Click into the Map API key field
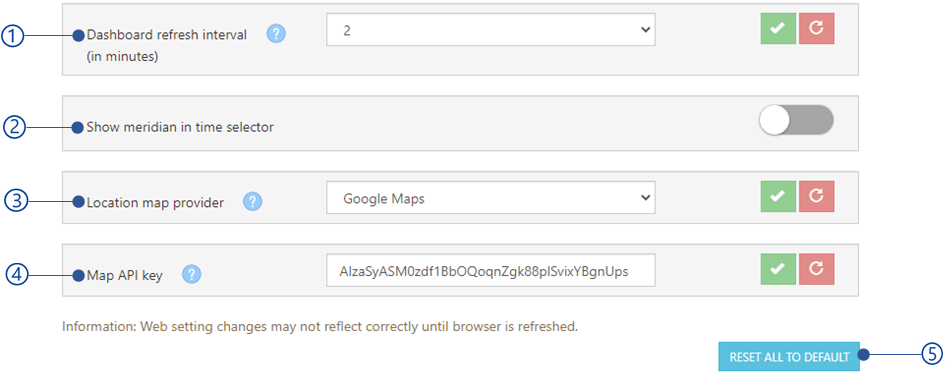Viewport: 947px width, 386px height. click(490, 271)
